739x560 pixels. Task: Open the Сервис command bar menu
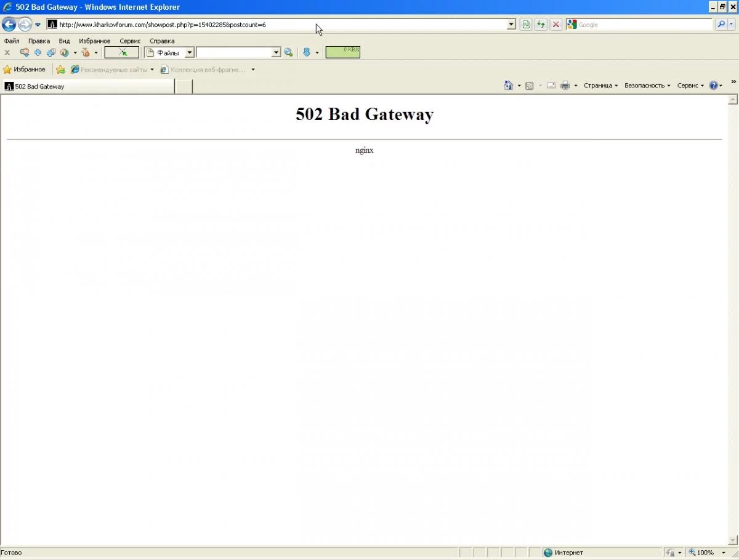coord(690,86)
